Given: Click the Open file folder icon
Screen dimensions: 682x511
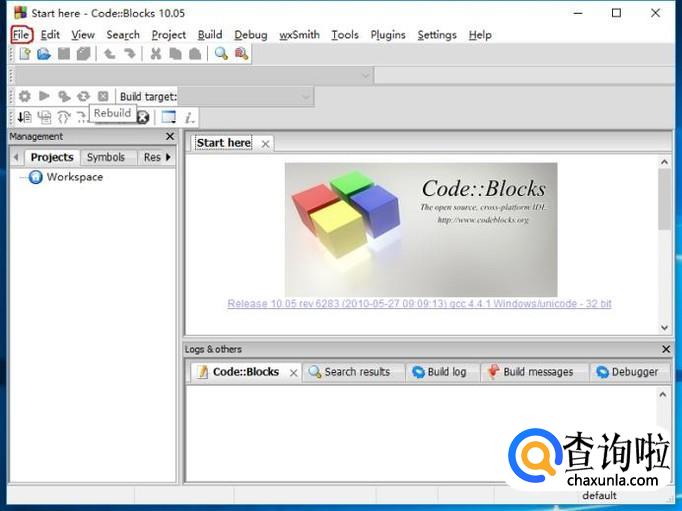Looking at the screenshot, I should [x=44, y=54].
